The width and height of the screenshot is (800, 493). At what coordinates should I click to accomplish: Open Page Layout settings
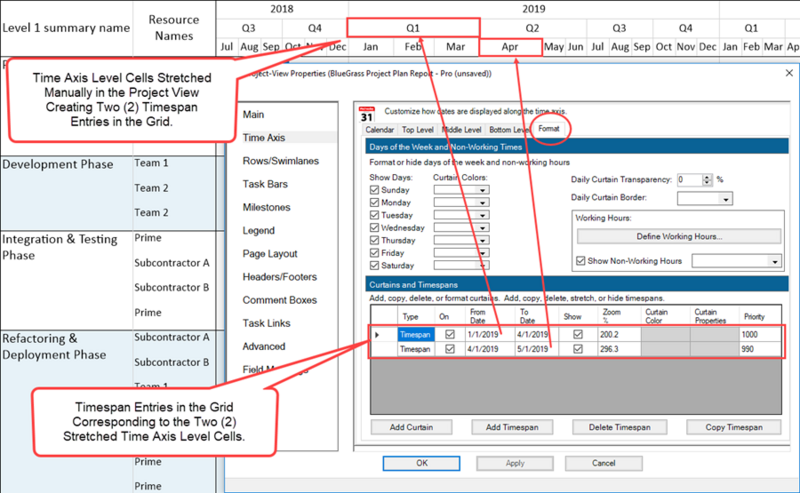point(270,254)
